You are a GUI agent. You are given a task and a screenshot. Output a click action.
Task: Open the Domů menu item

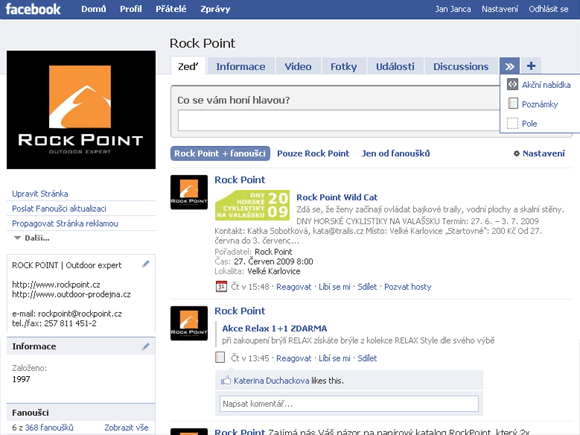coord(94,9)
